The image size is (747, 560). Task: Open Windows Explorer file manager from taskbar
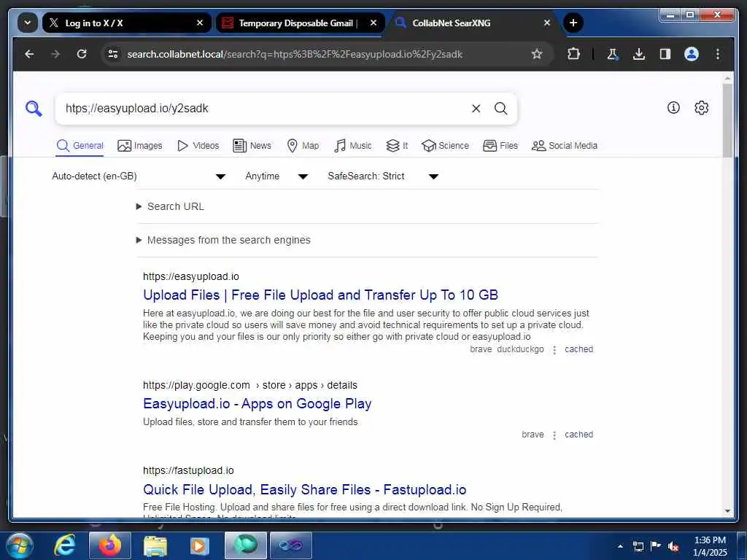[x=155, y=545]
